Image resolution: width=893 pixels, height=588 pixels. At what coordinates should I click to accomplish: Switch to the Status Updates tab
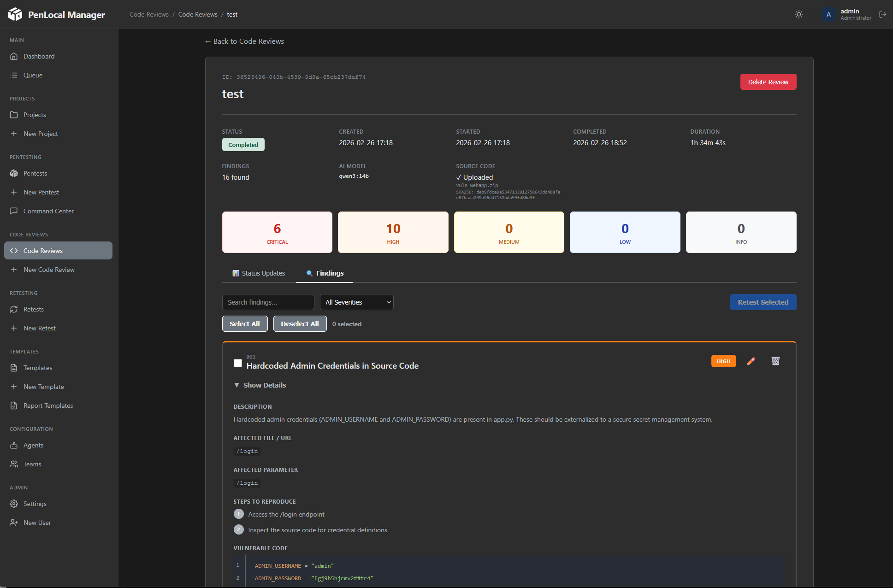(x=259, y=273)
